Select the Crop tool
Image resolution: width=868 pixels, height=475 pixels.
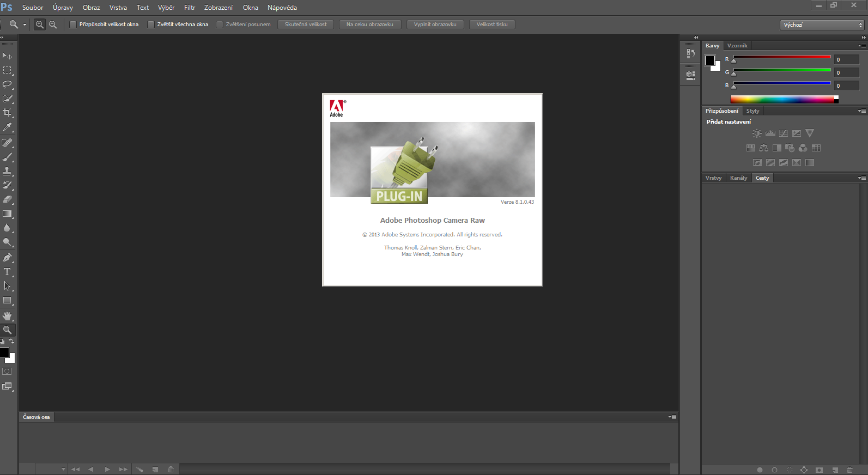[x=7, y=113]
